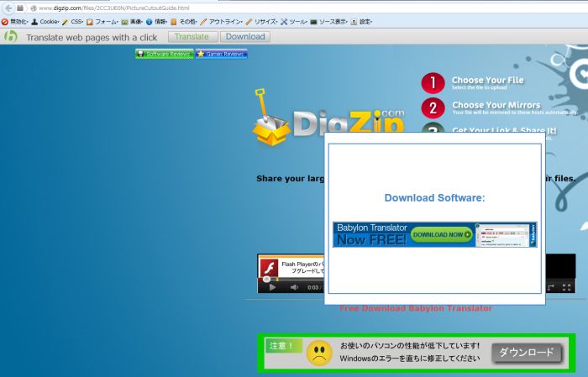Click the red number 1 step circle
This screenshot has width=588, height=377.
[x=433, y=83]
